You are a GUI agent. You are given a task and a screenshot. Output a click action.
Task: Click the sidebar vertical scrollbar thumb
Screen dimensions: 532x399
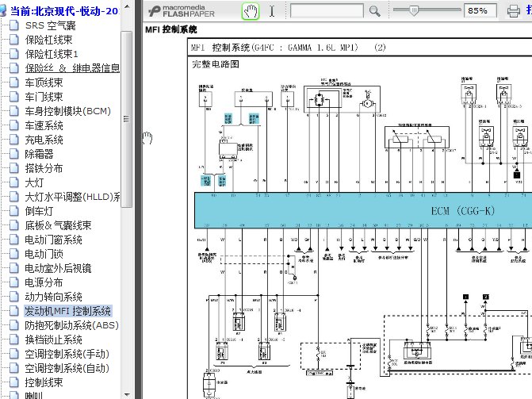127,119
